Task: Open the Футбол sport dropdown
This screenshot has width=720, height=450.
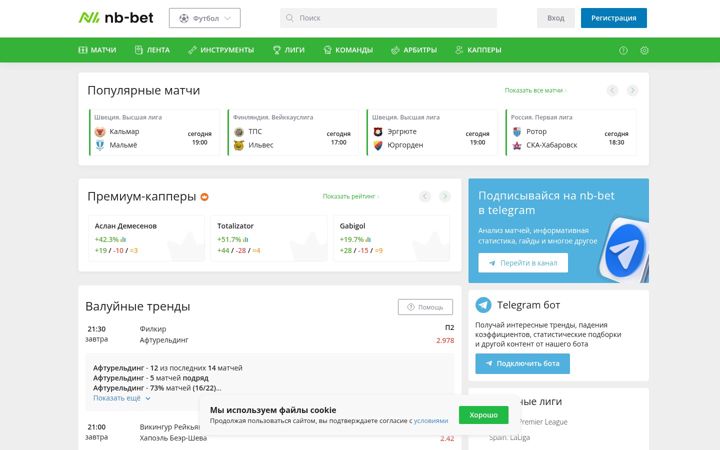Action: click(x=204, y=18)
